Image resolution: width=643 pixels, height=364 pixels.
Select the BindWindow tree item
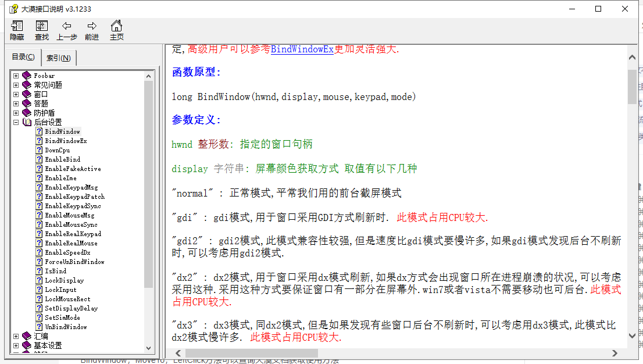click(x=60, y=131)
